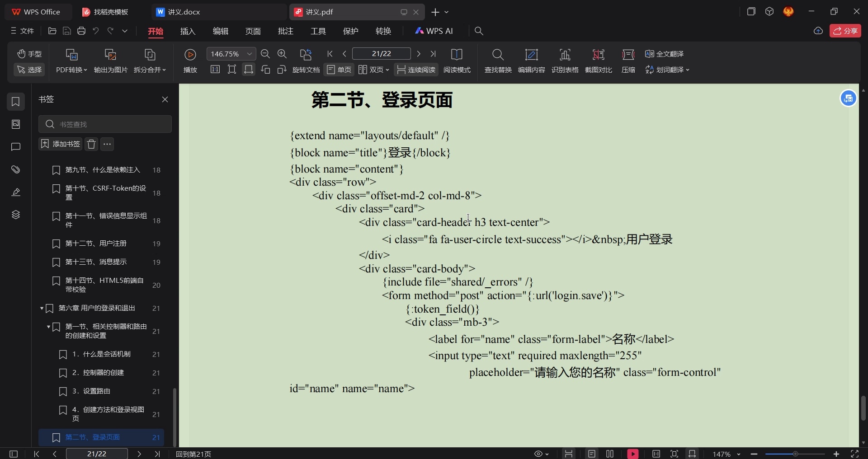Open the page thumbnails panel

[x=16, y=124]
